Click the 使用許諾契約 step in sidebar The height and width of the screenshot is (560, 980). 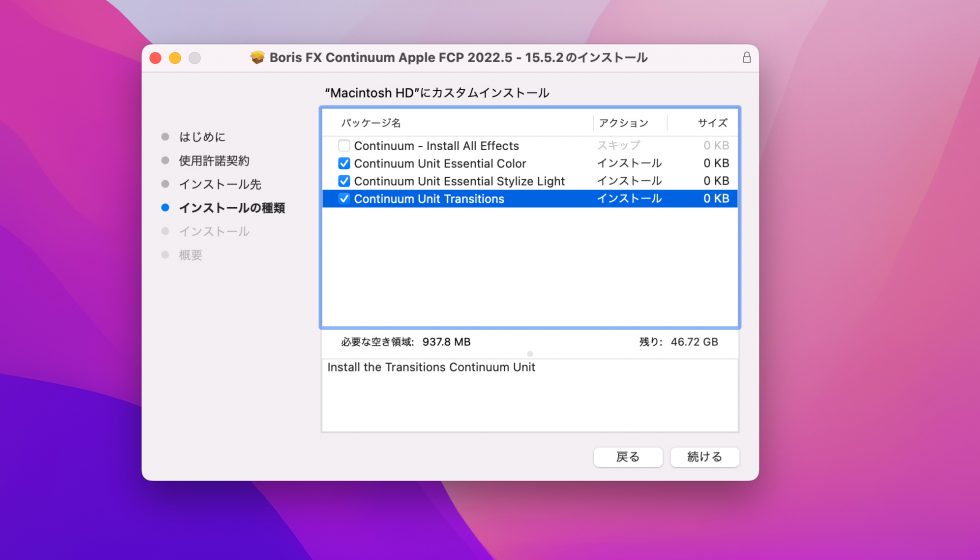pyautogui.click(x=214, y=161)
